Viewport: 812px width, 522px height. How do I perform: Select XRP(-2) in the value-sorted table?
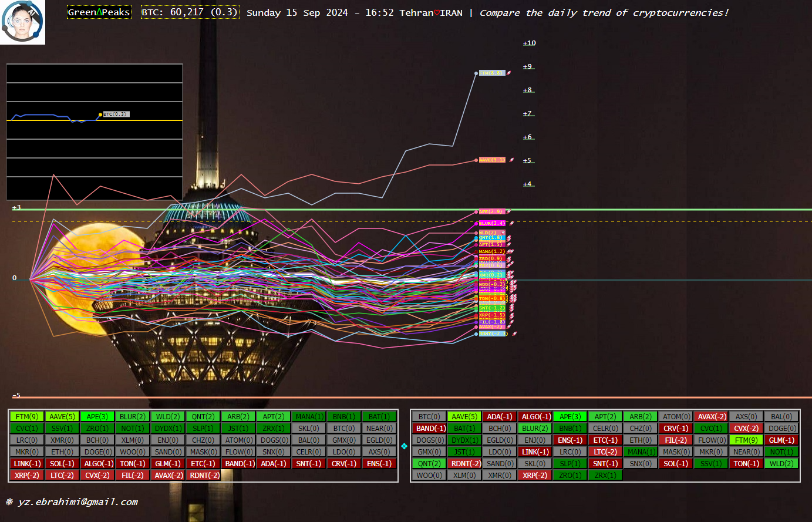pyautogui.click(x=27, y=476)
